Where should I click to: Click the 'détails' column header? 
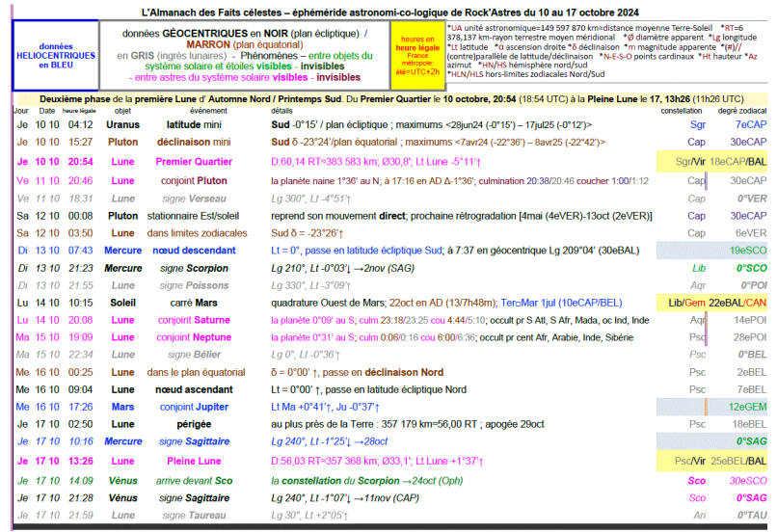[281, 111]
